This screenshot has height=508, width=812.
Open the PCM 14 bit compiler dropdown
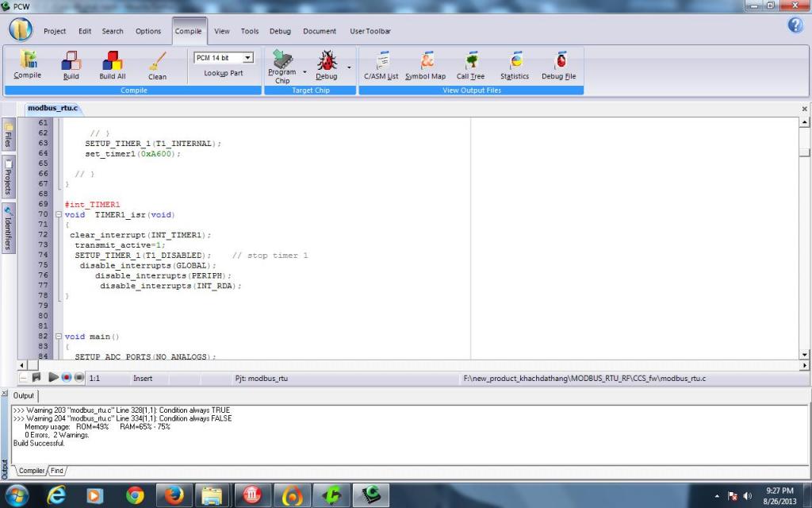(x=248, y=58)
